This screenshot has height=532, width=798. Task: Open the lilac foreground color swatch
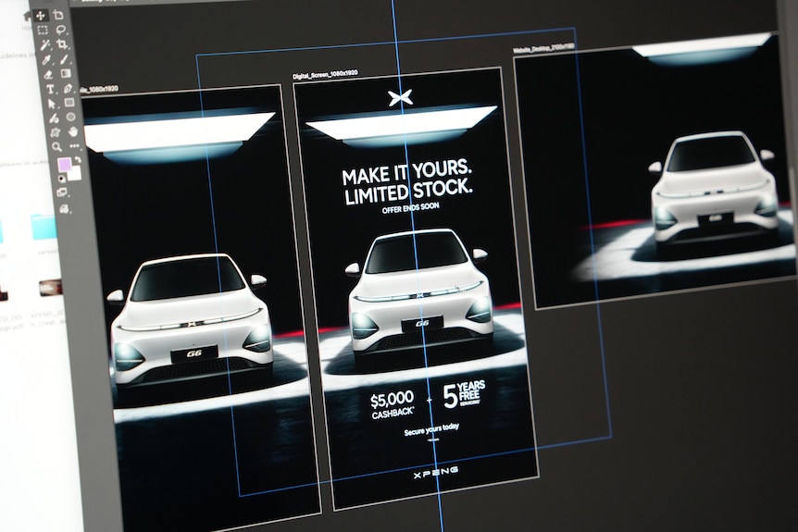65,165
